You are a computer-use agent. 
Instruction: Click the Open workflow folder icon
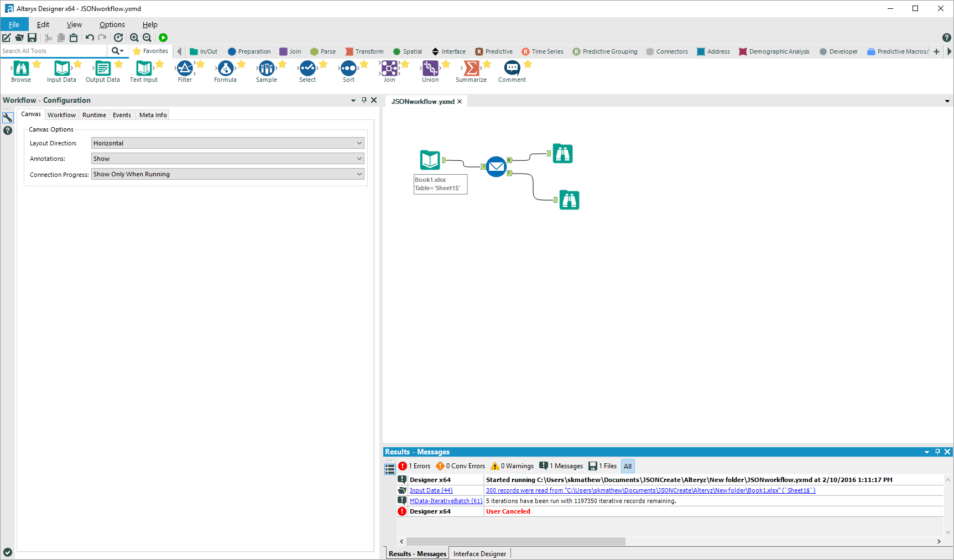19,38
